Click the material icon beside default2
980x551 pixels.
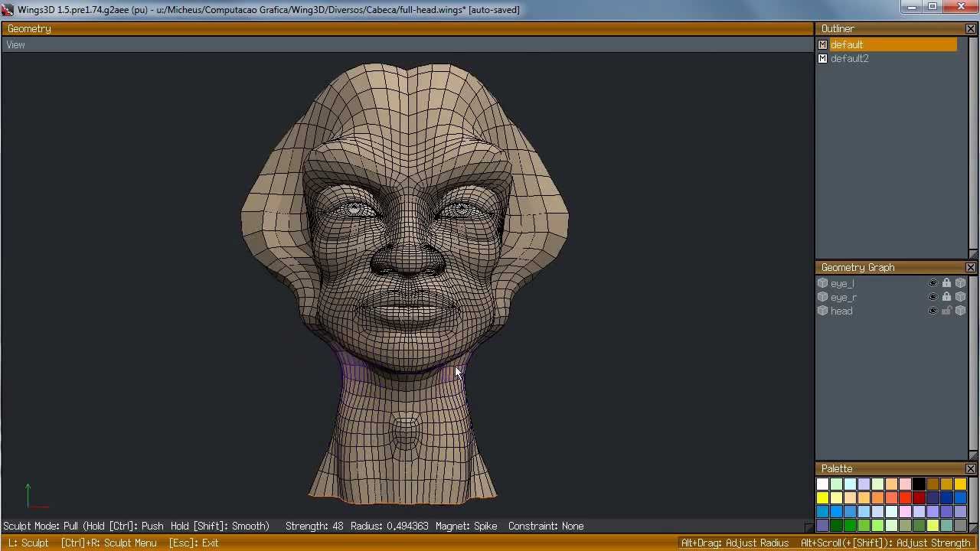[822, 59]
